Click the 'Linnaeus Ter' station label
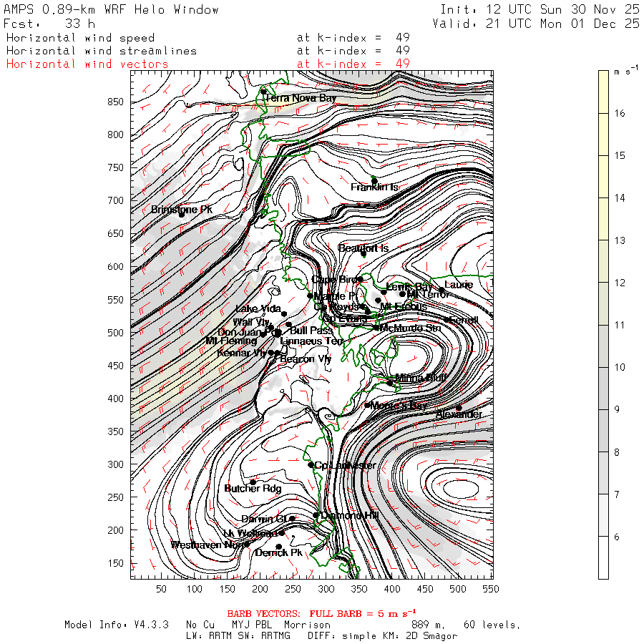The width and height of the screenshot is (644, 644). point(311,341)
